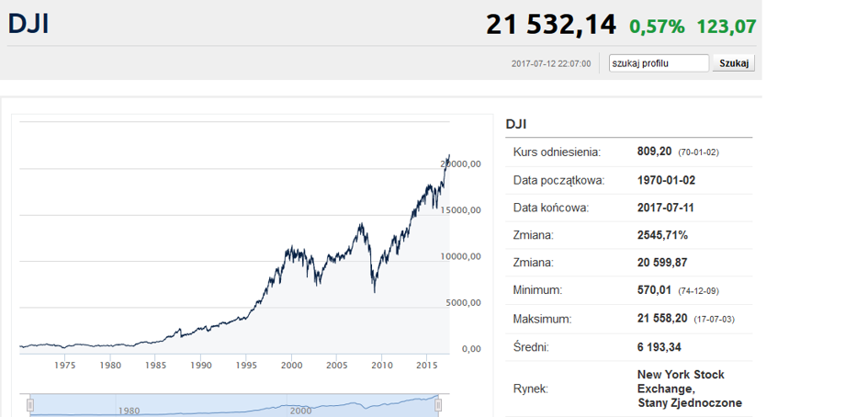Click the left handle of chart range navigator
This screenshot has height=417, width=868.
[x=31, y=405]
